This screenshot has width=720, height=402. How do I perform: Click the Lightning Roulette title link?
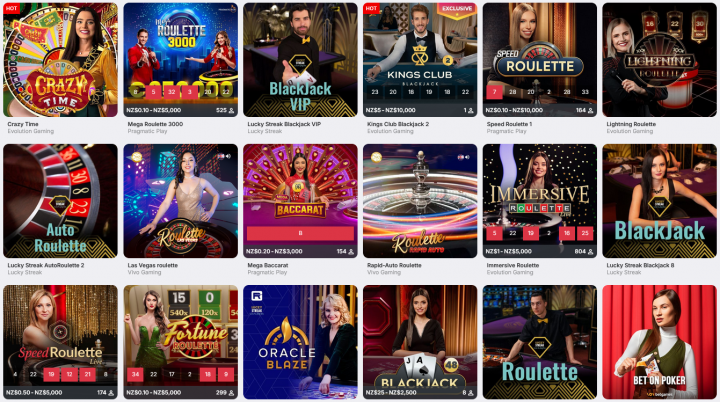631,124
